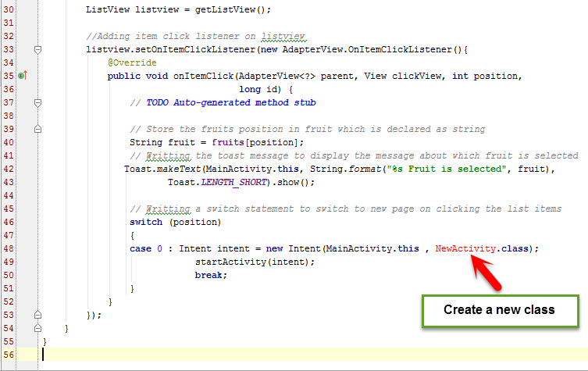Click the 'String fruit' declaration on line 40
This screenshot has width=588, height=371.
click(x=162, y=142)
